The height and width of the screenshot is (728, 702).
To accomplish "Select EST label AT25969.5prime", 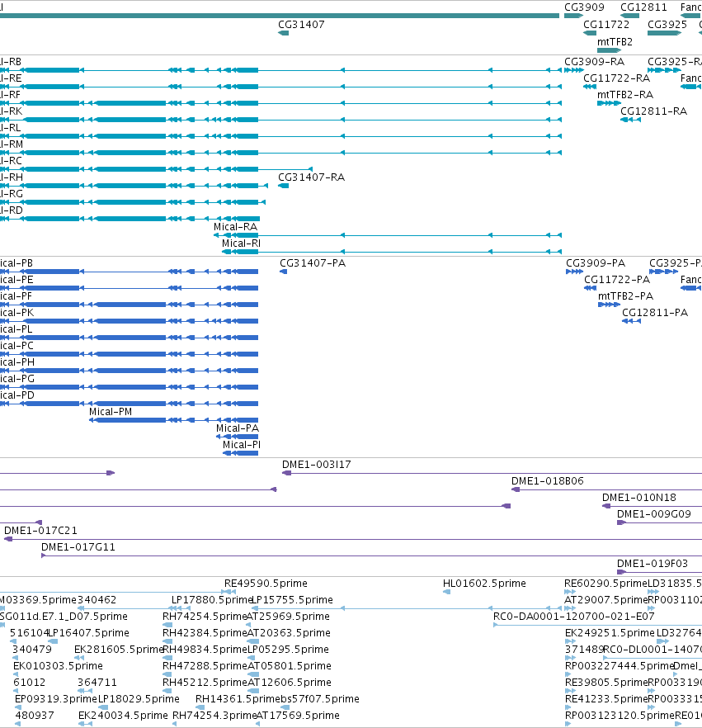I will coord(288,617).
